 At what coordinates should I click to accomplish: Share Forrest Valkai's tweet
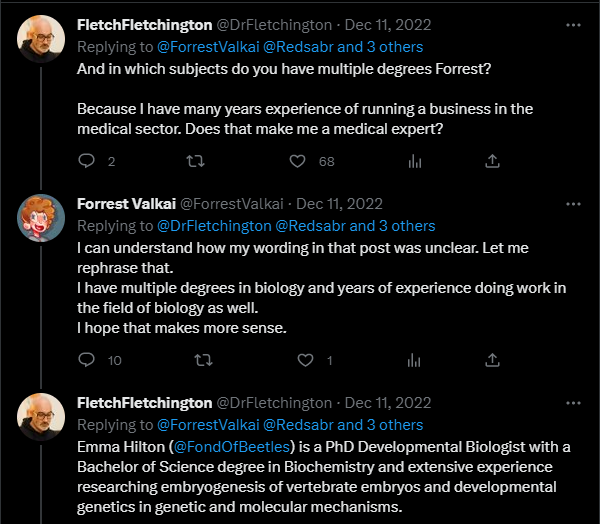click(x=492, y=360)
